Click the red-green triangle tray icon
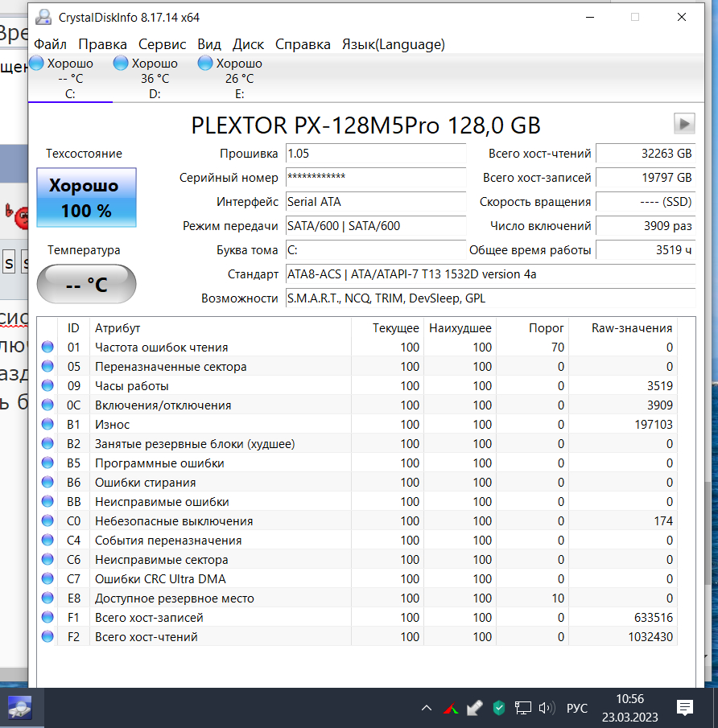This screenshot has width=718, height=728. (451, 709)
